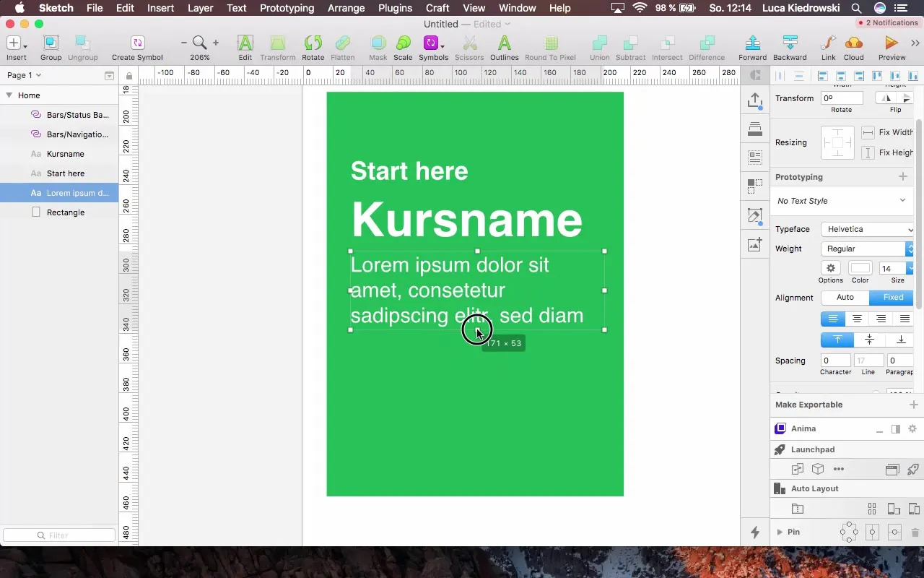Open the Insert tool menu

[16, 44]
